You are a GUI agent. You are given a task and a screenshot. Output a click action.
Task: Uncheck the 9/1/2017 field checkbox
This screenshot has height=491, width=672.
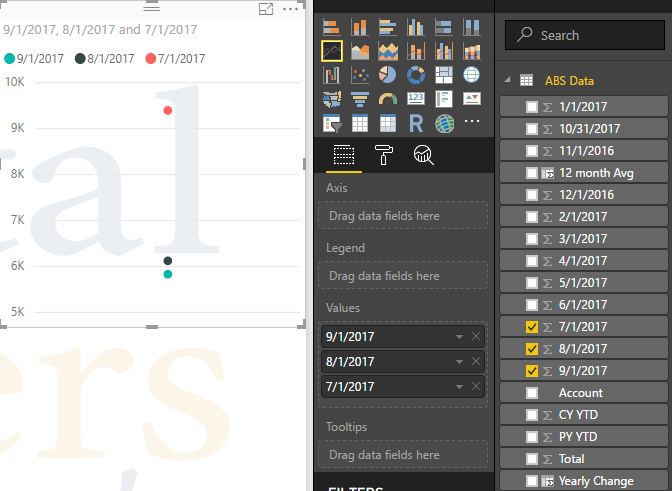point(531,371)
